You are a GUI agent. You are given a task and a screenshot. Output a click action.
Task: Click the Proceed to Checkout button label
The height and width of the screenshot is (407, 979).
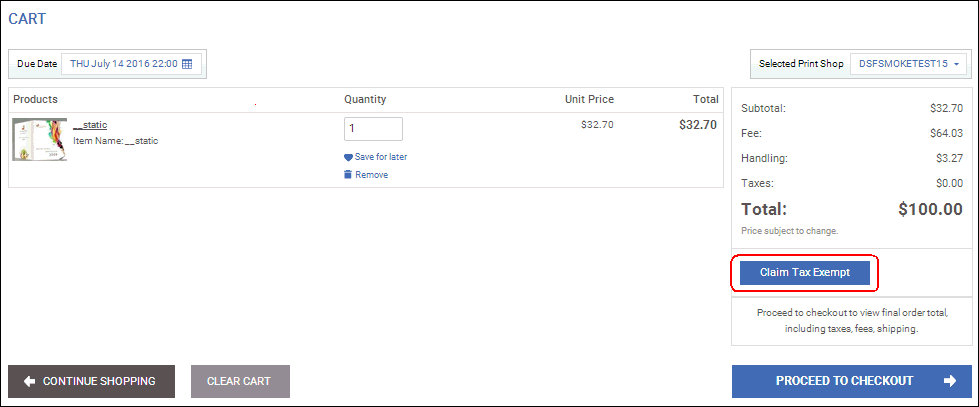844,381
